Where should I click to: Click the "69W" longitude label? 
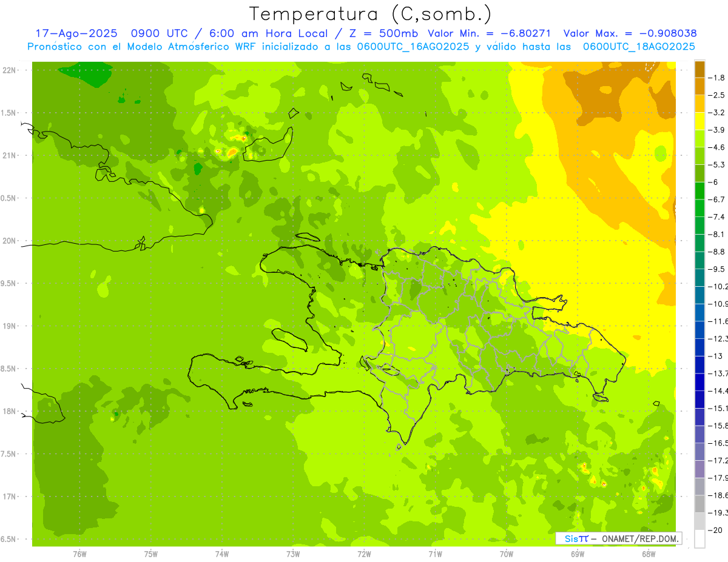click(577, 554)
